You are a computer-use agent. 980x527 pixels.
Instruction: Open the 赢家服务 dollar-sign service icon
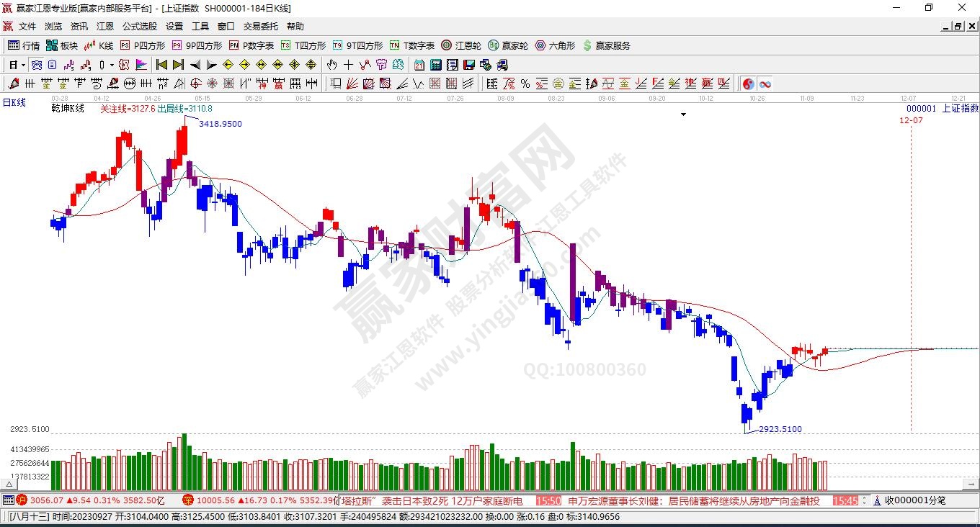point(606,45)
